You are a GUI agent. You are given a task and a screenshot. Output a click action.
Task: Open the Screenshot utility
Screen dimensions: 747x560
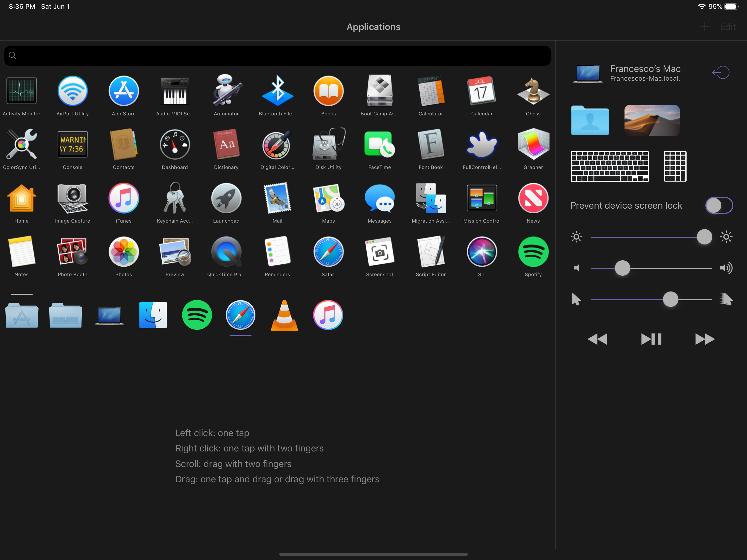point(380,252)
